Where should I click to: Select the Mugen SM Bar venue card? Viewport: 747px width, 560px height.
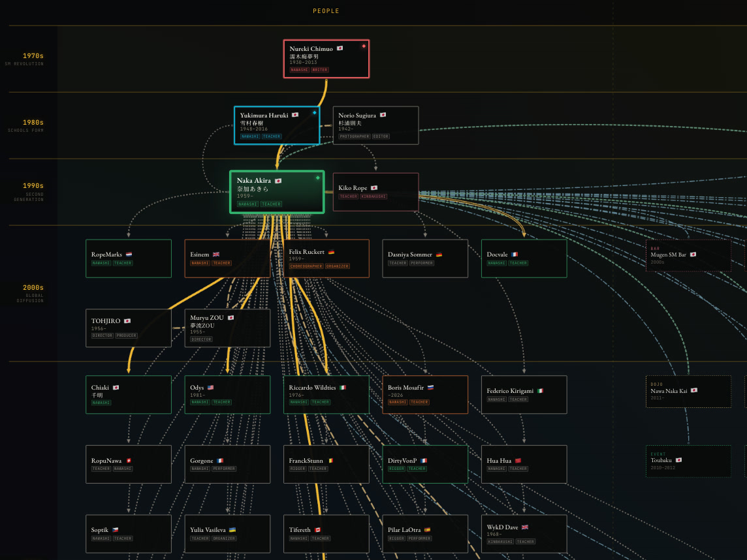(688, 256)
